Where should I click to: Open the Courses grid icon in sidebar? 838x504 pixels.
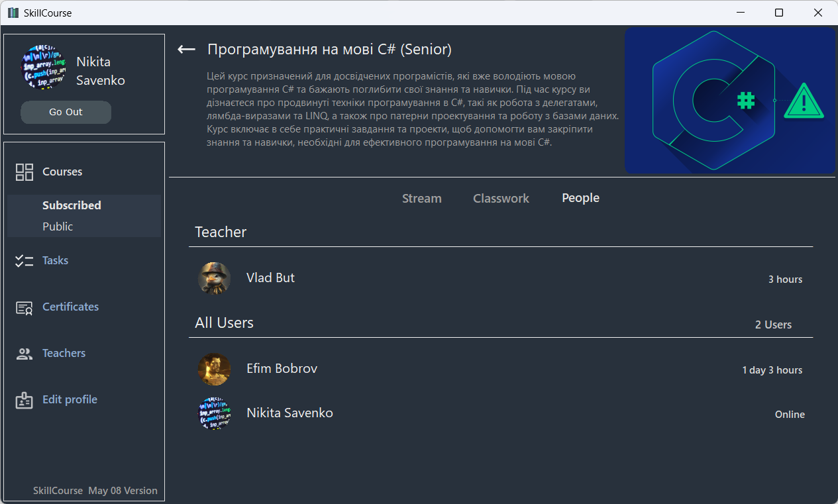pos(25,172)
